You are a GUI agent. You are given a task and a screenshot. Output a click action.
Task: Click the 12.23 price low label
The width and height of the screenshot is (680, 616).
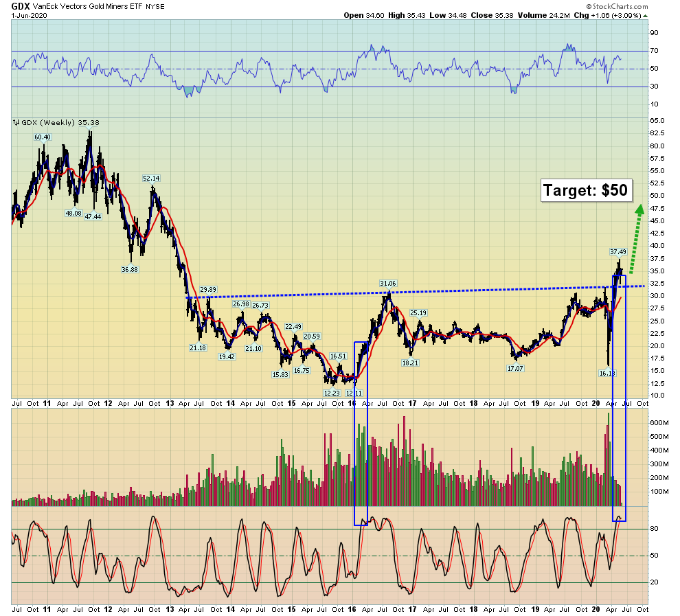(332, 393)
